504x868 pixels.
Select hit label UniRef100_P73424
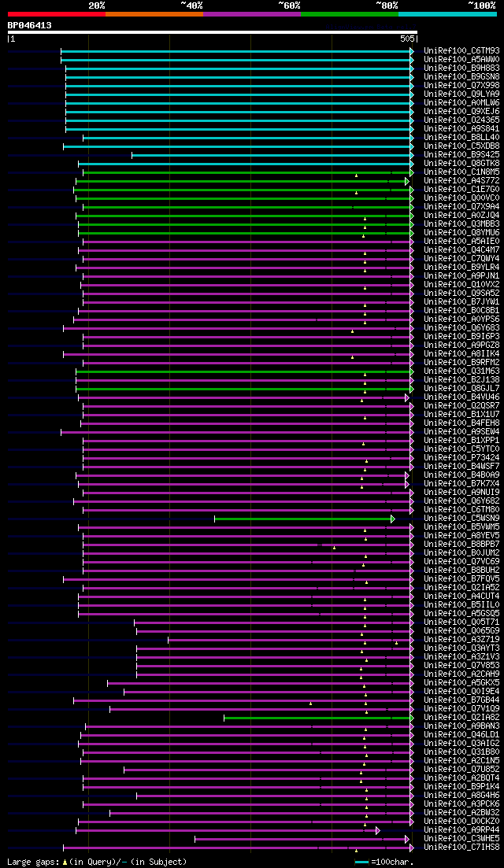click(462, 458)
